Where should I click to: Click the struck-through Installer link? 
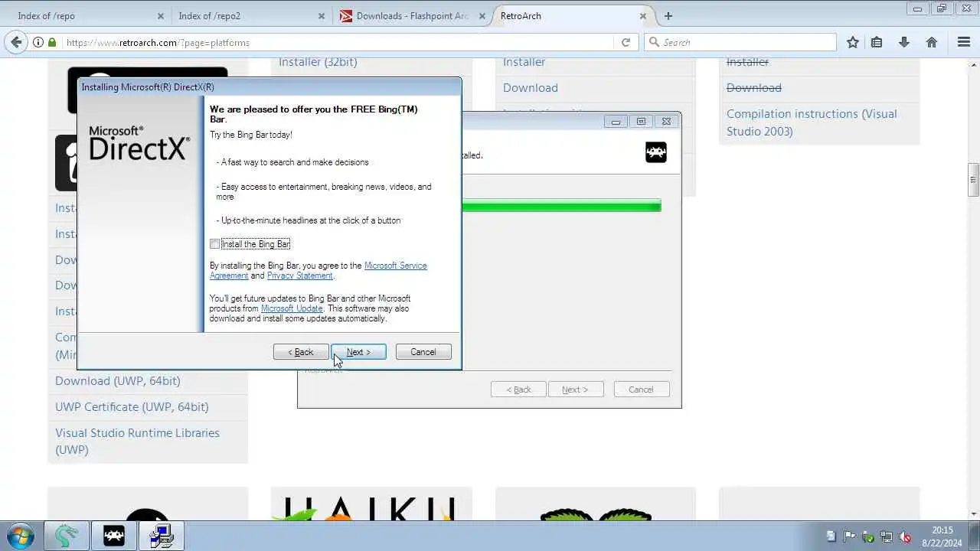747,62
